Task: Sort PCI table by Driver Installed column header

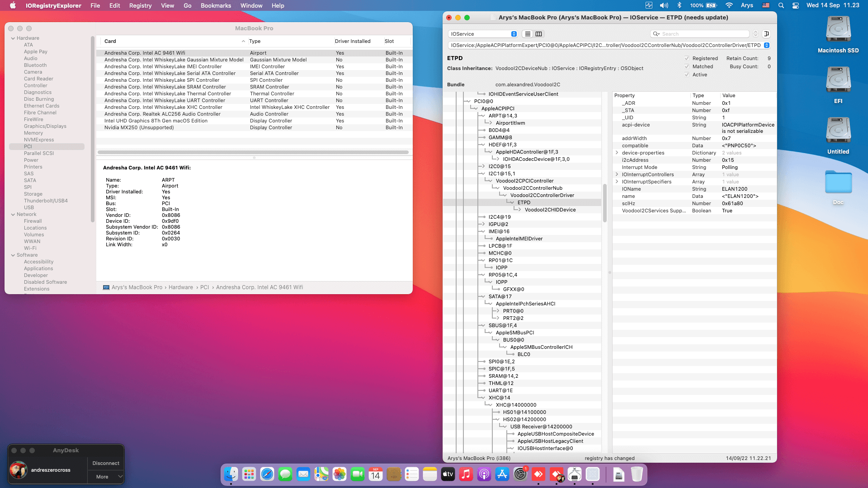Action: pos(353,41)
